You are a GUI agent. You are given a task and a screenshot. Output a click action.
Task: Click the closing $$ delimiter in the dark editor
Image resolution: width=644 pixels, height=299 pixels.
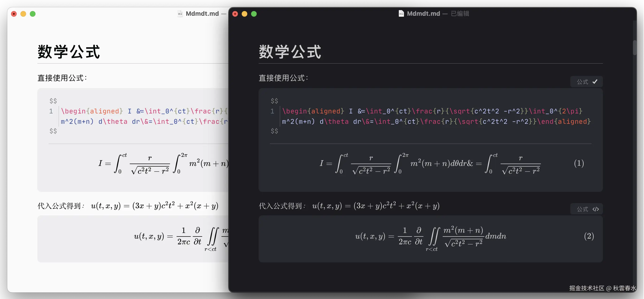[x=274, y=131]
